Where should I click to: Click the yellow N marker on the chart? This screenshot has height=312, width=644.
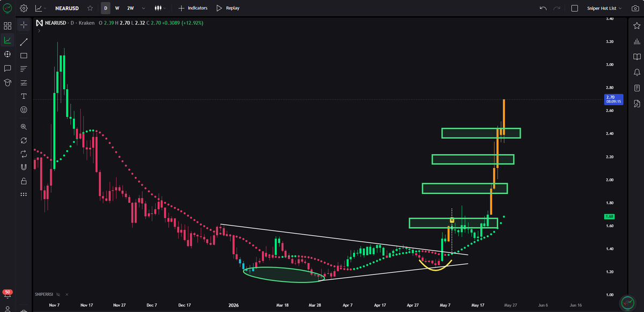pyautogui.click(x=452, y=220)
